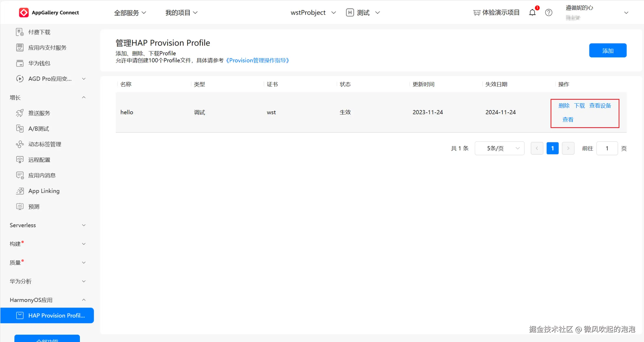Open App Linking sidebar icon
This screenshot has height=342, width=644.
[20, 191]
